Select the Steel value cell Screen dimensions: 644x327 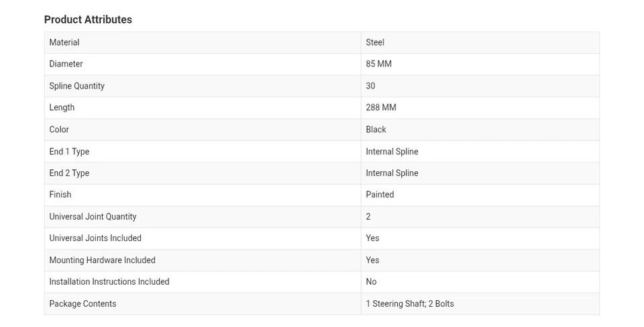pos(375,42)
